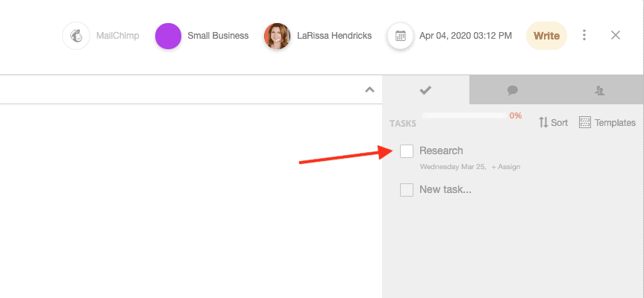Collapse the section with the up chevron

[x=369, y=89]
